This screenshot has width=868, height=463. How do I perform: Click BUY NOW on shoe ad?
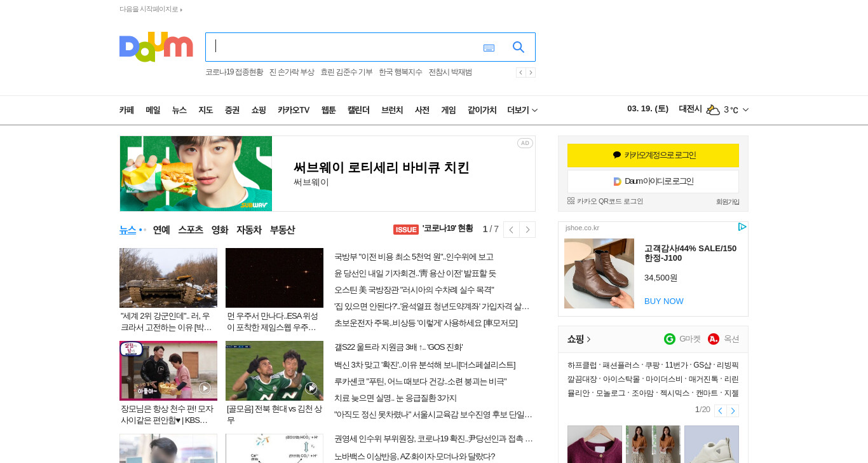(664, 301)
